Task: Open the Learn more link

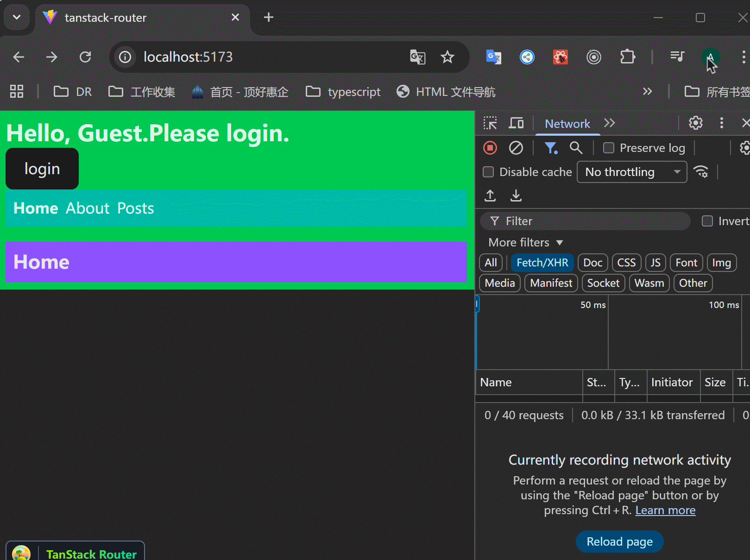Action: click(665, 510)
